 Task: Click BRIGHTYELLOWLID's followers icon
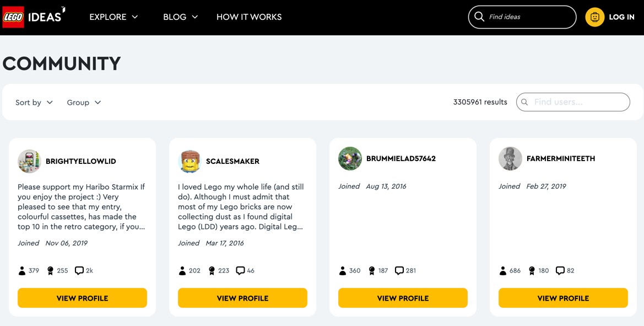22,271
